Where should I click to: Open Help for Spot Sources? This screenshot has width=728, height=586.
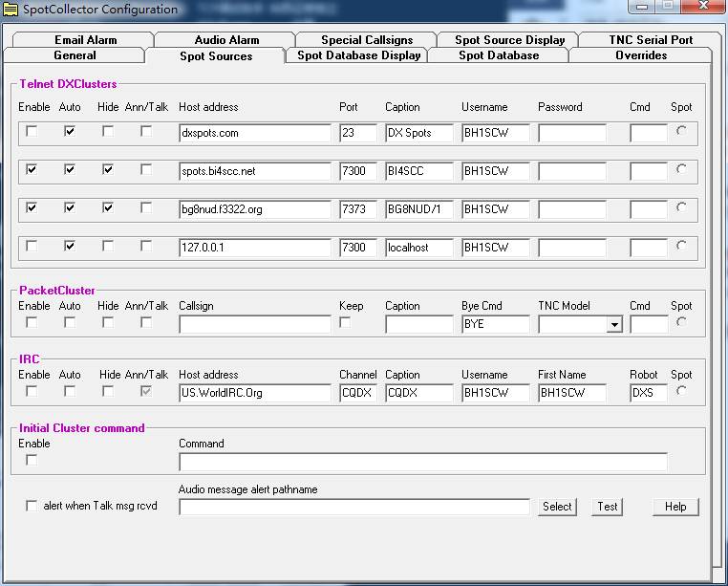click(x=675, y=507)
